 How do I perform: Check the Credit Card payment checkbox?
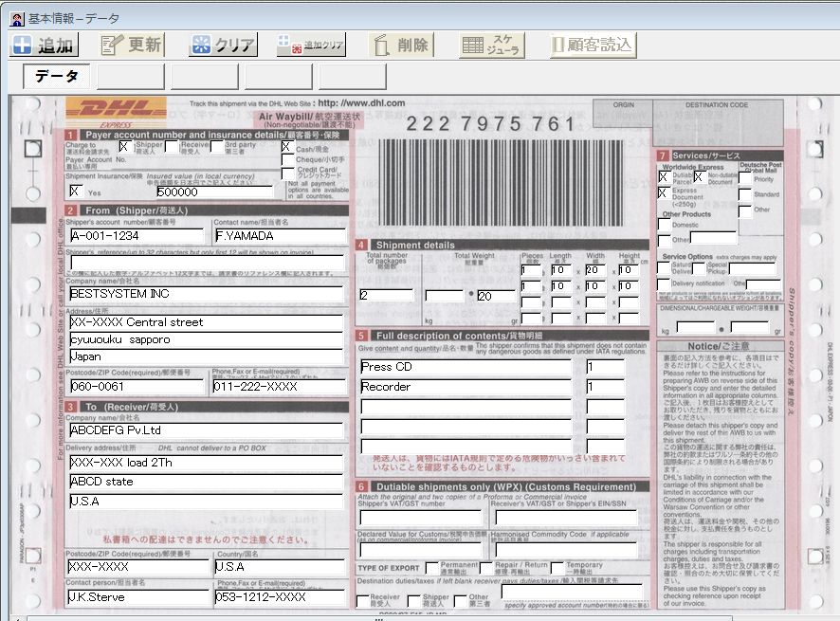[x=287, y=174]
